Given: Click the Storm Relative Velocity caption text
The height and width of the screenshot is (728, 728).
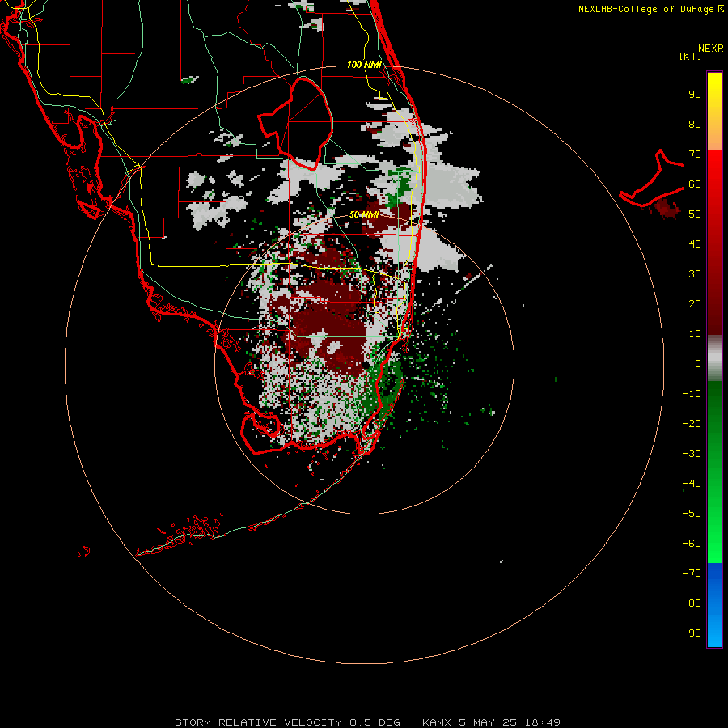Looking at the screenshot, I should tap(367, 722).
